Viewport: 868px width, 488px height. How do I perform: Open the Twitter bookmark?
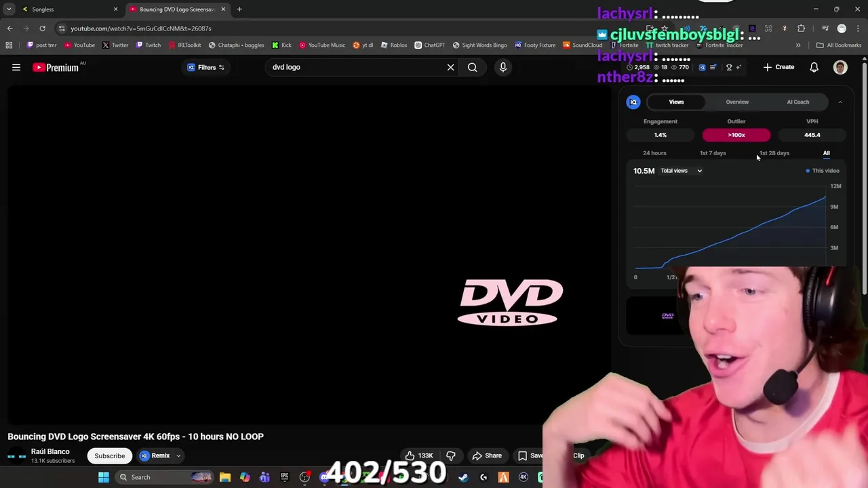115,45
